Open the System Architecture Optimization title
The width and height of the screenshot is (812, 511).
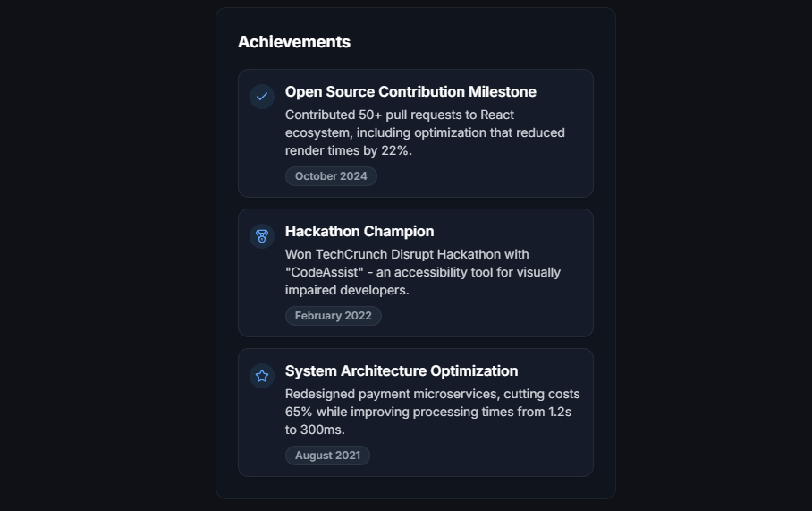click(x=402, y=371)
